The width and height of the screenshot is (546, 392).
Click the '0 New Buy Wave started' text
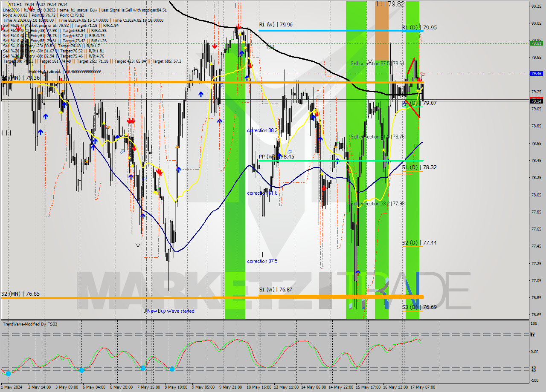[x=169, y=311]
